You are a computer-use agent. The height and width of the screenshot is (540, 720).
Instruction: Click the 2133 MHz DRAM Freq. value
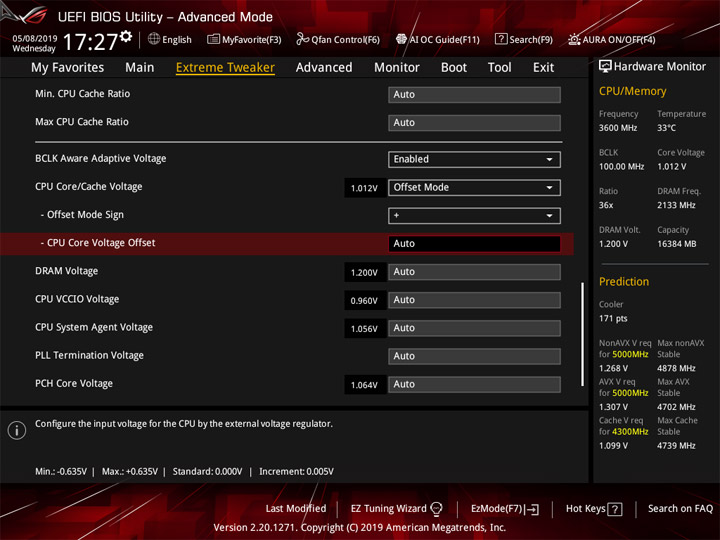tap(676, 205)
